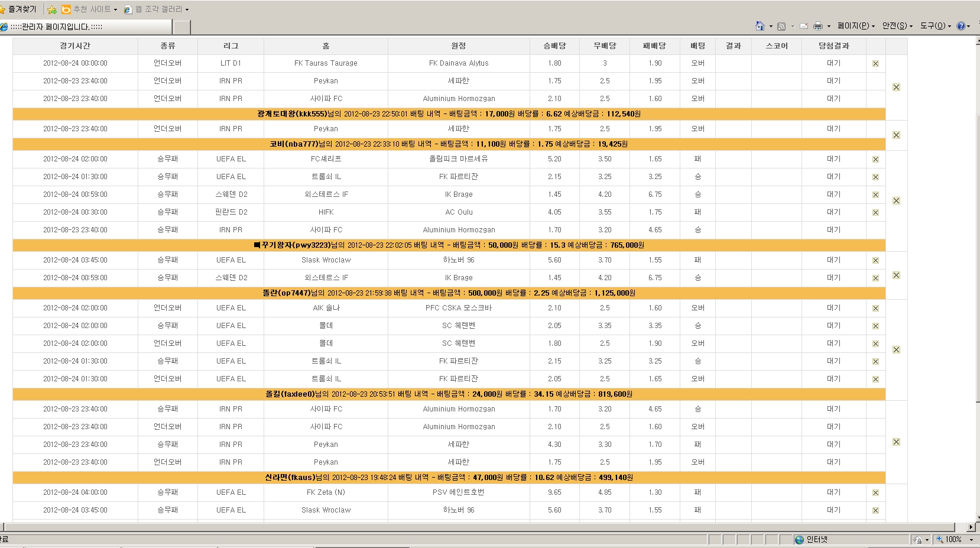Click the 스코어 column header

coord(777,46)
